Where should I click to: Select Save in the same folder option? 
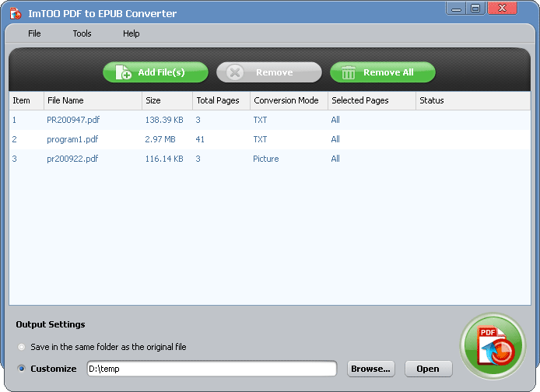(x=22, y=347)
